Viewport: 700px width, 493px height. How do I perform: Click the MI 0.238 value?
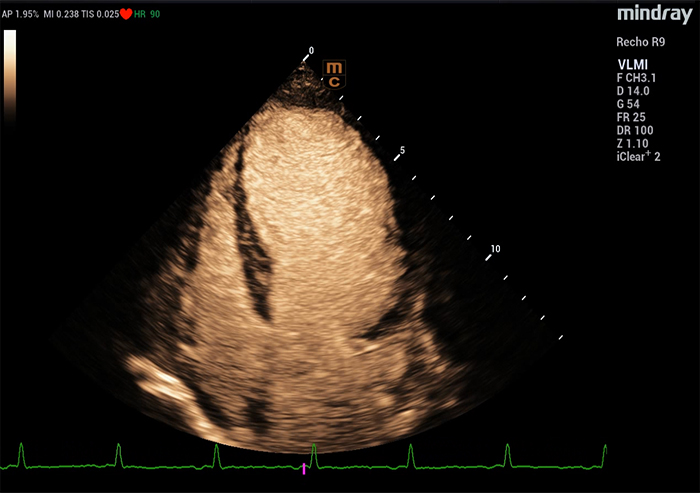(62, 12)
